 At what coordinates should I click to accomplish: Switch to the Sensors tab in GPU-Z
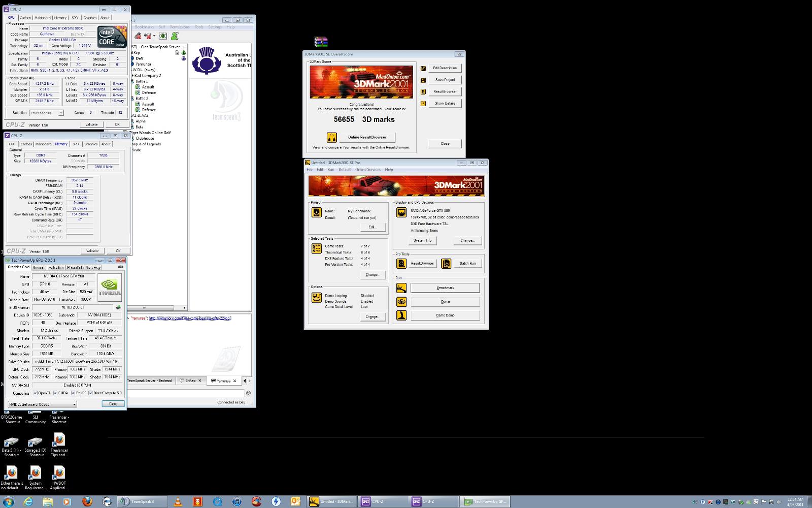pyautogui.click(x=39, y=267)
